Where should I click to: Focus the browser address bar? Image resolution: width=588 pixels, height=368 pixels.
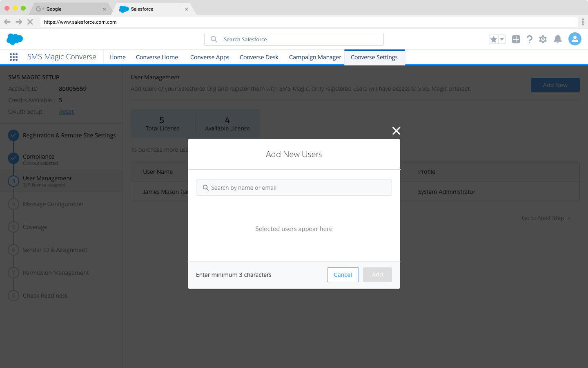coord(309,22)
